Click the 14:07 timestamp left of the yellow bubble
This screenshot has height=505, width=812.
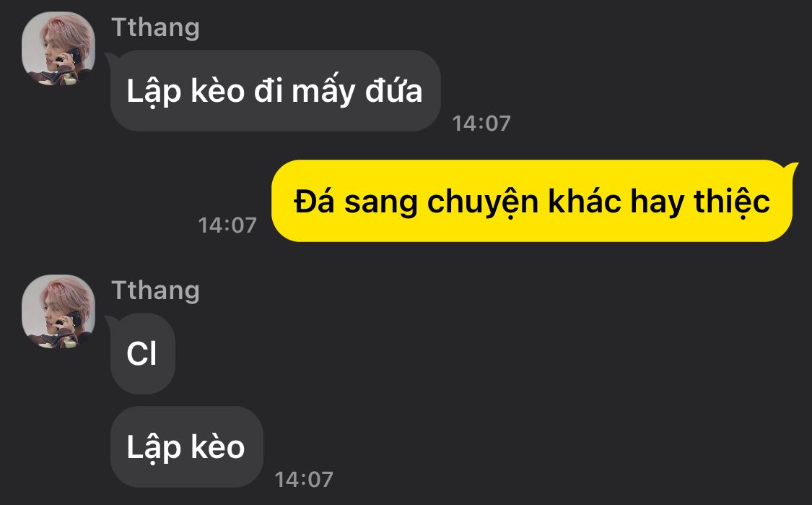tap(227, 225)
